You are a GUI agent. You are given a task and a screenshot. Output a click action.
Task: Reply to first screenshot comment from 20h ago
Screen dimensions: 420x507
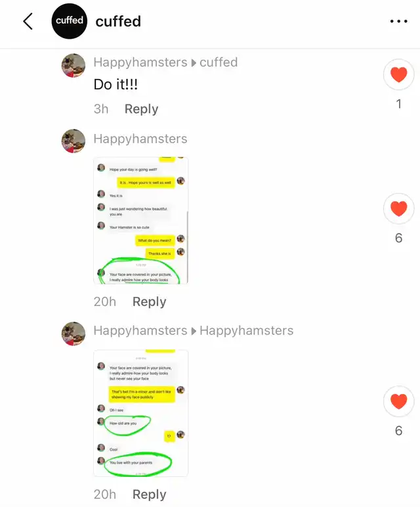[x=149, y=302]
